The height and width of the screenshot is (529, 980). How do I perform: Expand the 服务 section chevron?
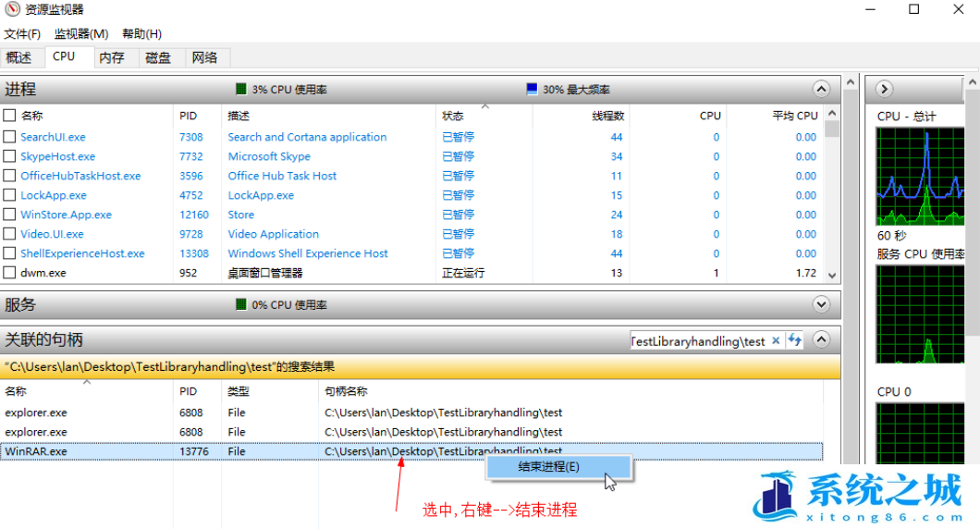click(821, 304)
